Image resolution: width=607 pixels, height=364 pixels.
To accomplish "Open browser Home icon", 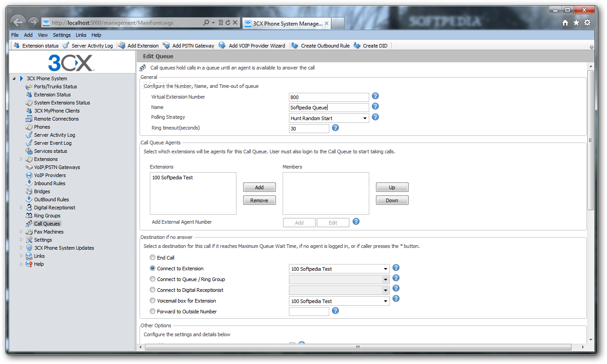I will 565,23.
